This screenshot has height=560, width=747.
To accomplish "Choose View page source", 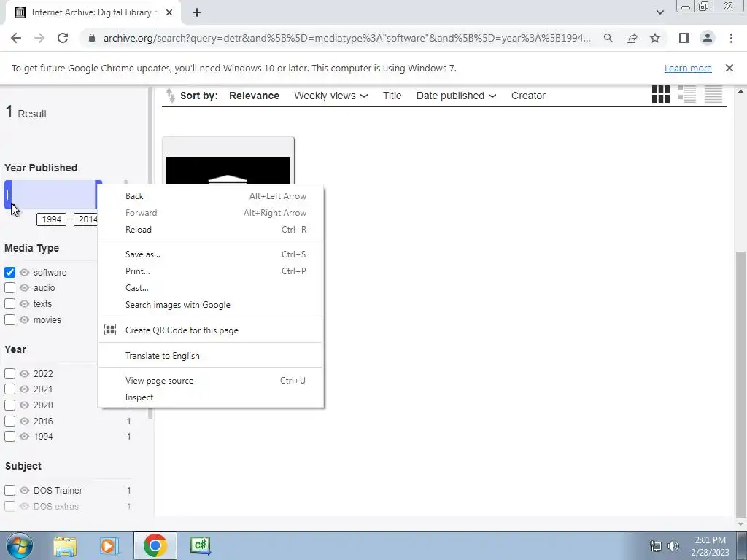I will click(211, 381).
